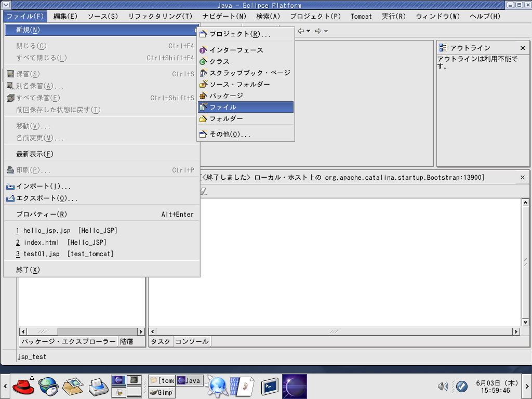
Task: Click the back navigation arrow in toolbar
Action: pyautogui.click(x=301, y=31)
